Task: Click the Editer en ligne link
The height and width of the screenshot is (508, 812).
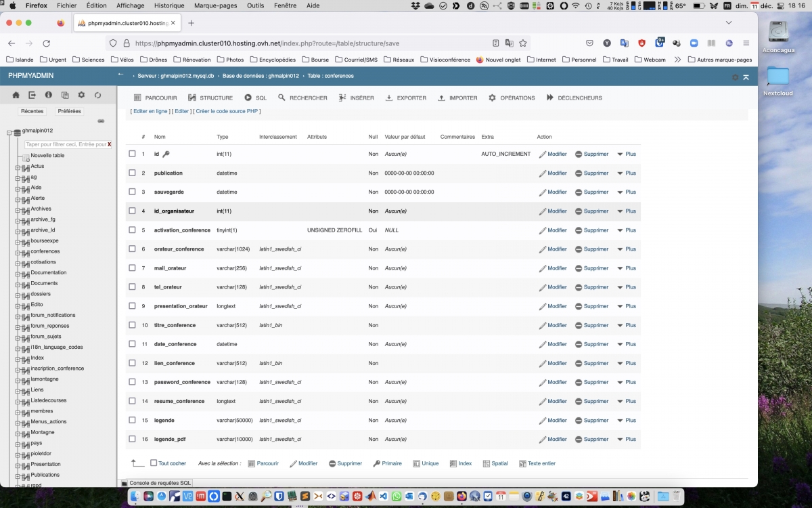Action: [150, 111]
